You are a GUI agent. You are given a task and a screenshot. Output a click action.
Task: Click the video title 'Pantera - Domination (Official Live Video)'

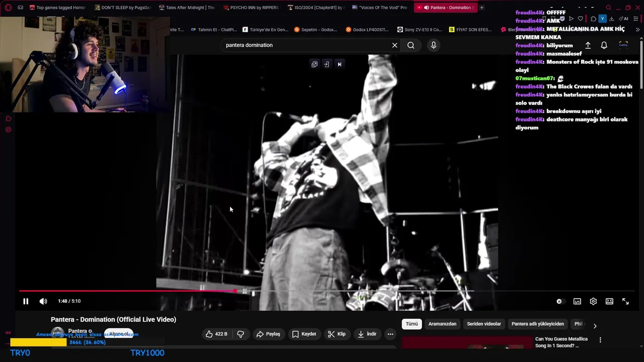click(113, 319)
